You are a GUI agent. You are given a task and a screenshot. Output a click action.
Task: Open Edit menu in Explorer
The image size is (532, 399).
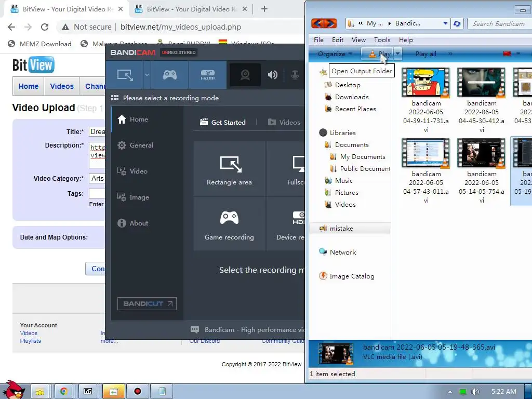pyautogui.click(x=338, y=40)
